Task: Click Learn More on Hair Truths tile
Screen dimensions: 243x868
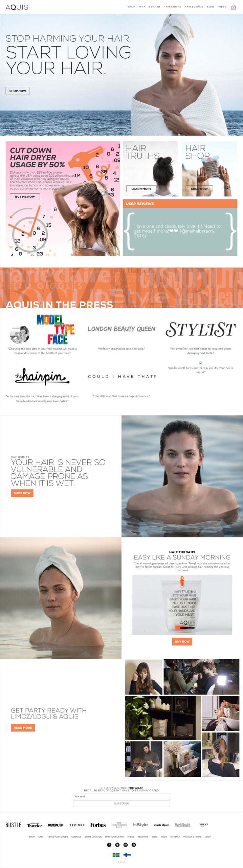Action: pos(141,189)
